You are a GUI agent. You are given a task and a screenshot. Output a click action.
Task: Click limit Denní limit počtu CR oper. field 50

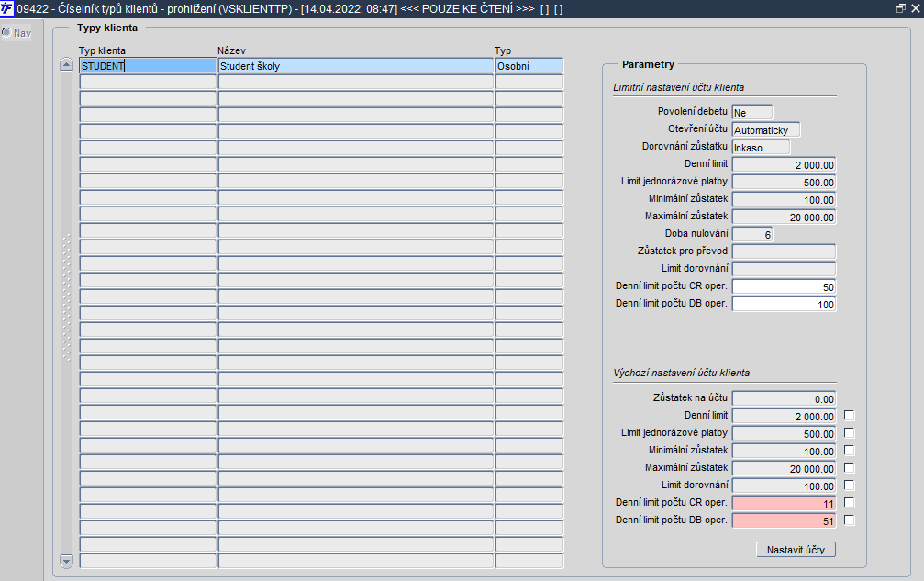(x=784, y=286)
